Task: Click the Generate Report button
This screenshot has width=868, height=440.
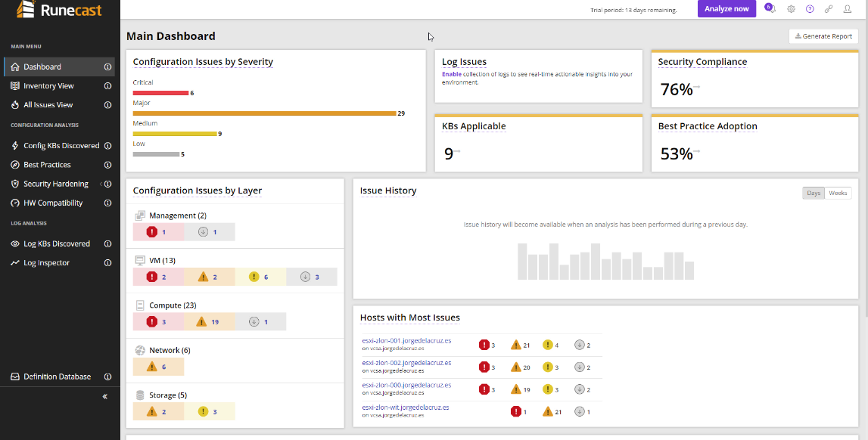Action: click(x=823, y=36)
